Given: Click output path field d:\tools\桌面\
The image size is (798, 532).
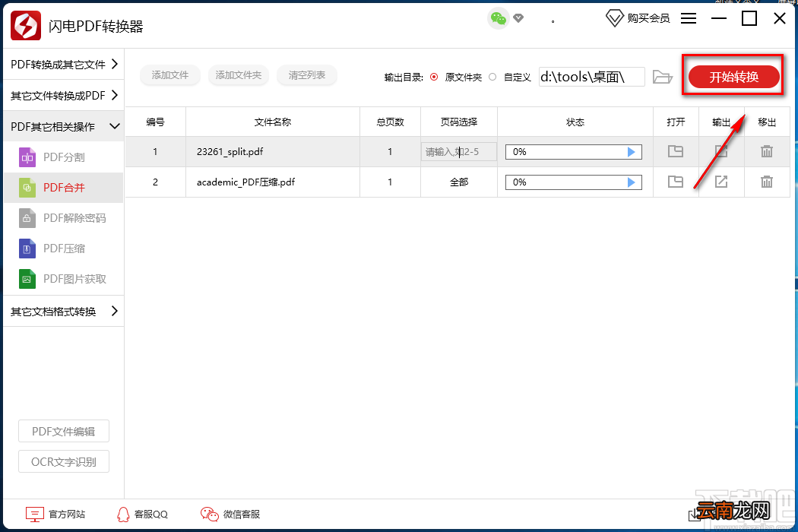Looking at the screenshot, I should point(592,77).
